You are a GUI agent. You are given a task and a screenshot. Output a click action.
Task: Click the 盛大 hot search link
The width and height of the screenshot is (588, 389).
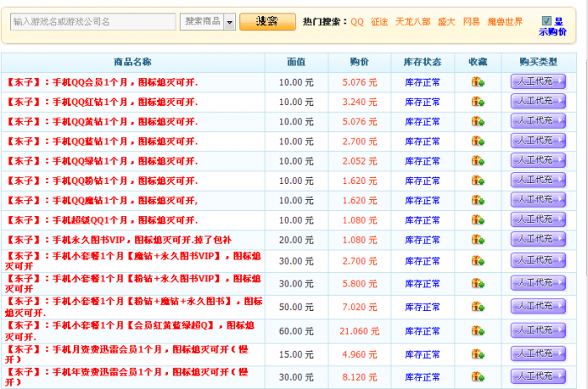click(x=446, y=22)
